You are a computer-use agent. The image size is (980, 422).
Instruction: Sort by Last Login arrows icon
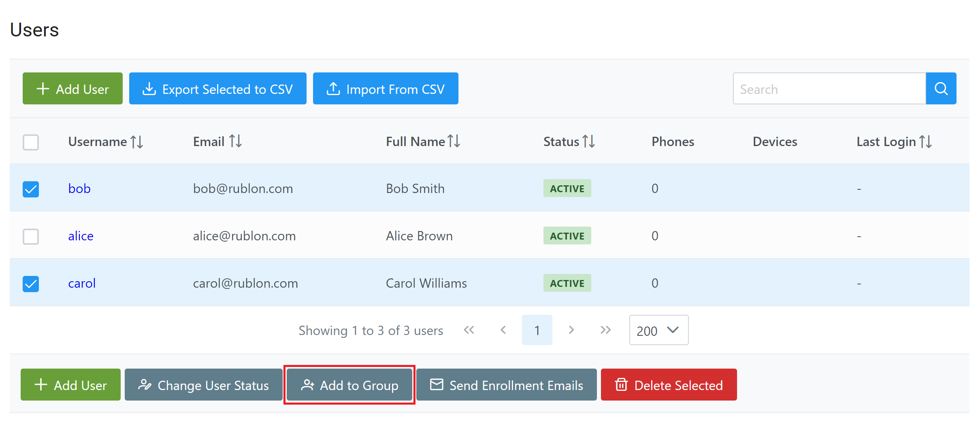[x=926, y=141]
